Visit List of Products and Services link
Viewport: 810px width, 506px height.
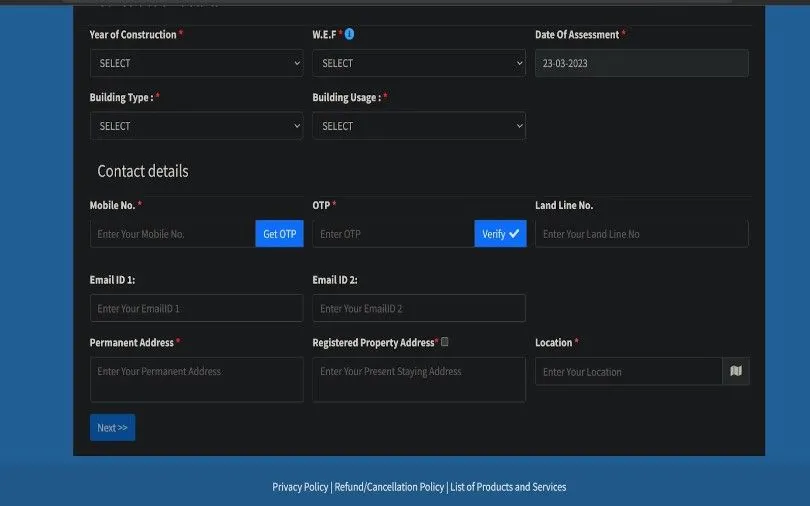[508, 487]
